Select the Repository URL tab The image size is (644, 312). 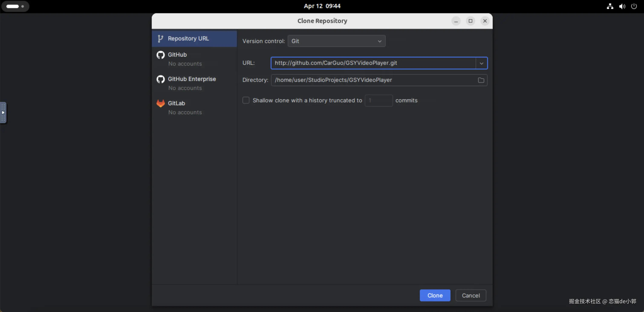[194, 39]
